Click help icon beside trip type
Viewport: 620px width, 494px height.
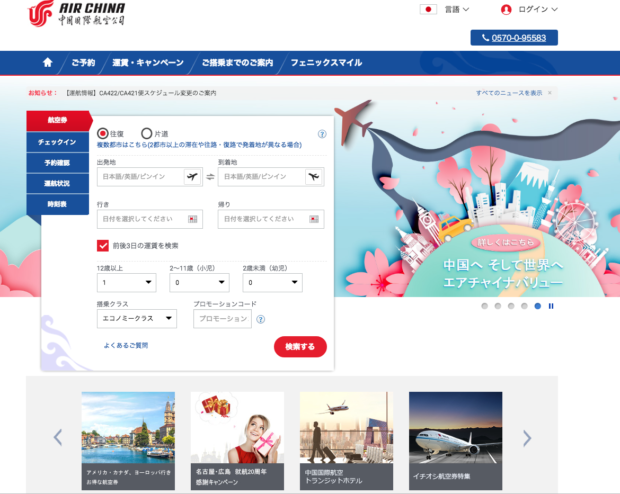point(322,134)
